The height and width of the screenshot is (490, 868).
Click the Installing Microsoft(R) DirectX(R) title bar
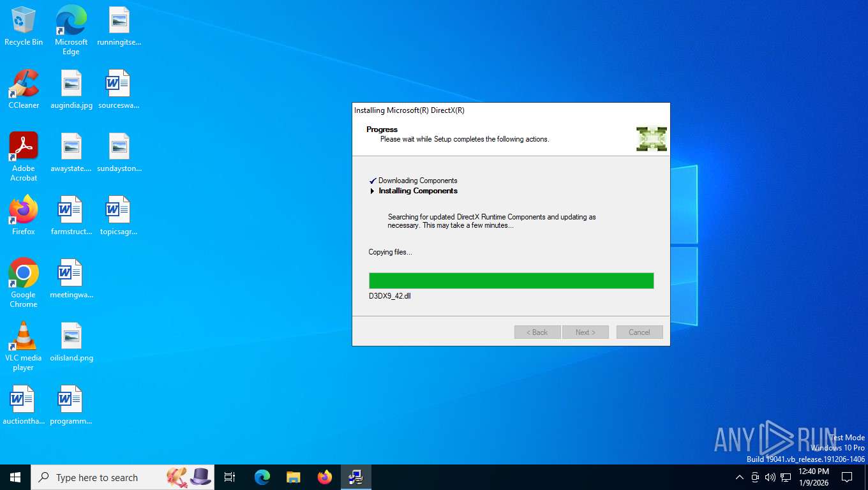pyautogui.click(x=511, y=110)
